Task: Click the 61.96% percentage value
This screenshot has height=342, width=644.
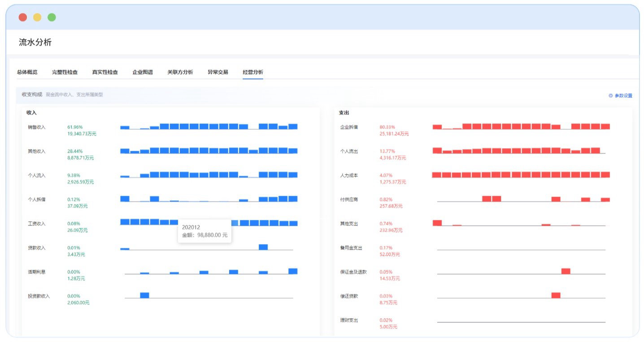Action: pyautogui.click(x=75, y=127)
